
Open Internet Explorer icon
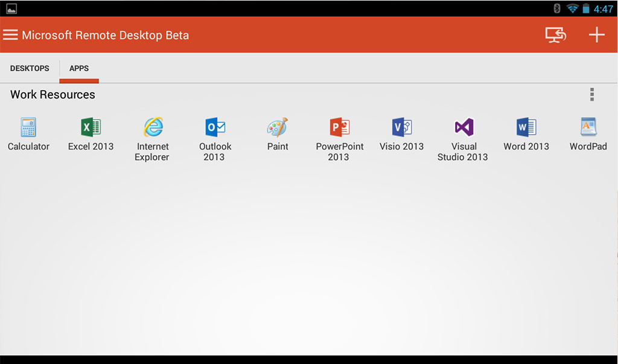(153, 127)
